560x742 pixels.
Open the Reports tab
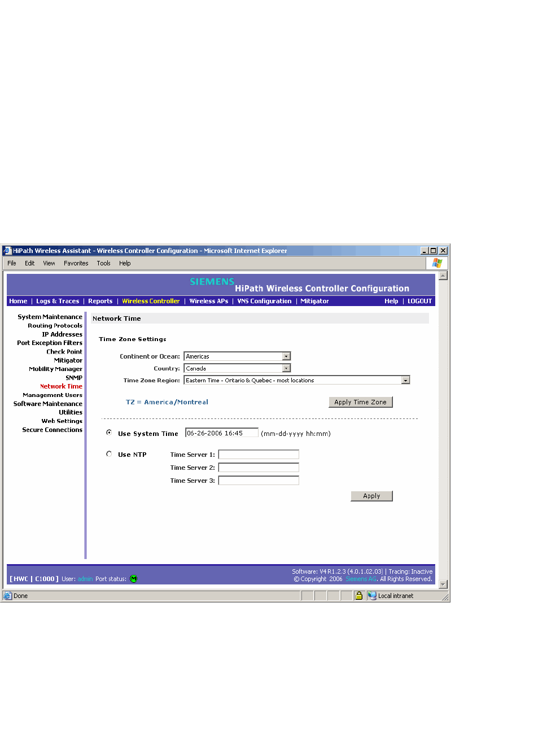coord(100,302)
